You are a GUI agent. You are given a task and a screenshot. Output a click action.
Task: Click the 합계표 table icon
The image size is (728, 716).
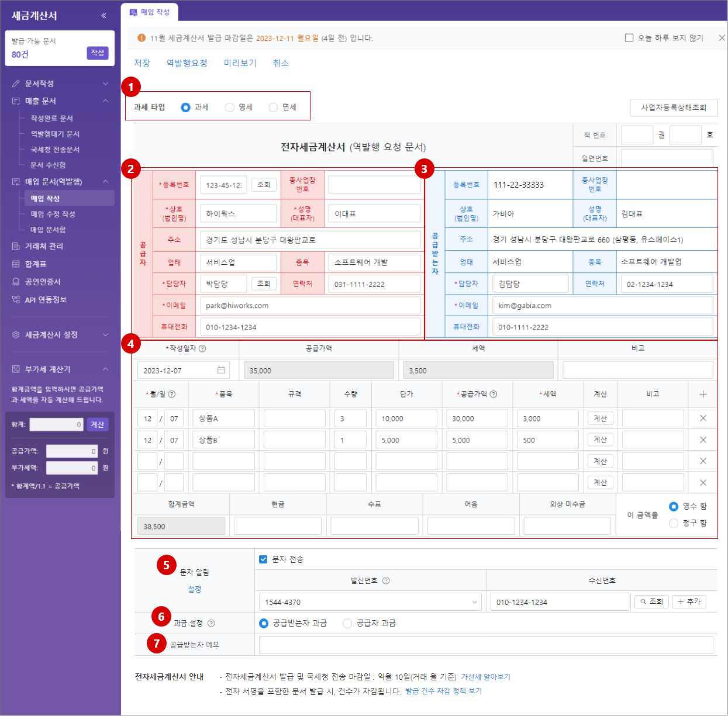tap(16, 264)
